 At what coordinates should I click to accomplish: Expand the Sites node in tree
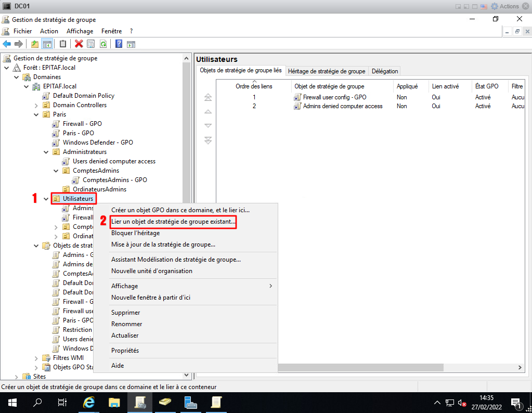click(17, 377)
